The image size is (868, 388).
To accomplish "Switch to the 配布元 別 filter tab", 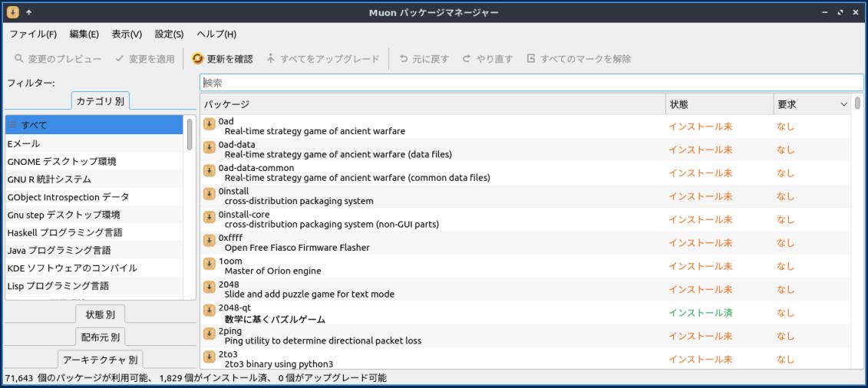I will tap(101, 337).
